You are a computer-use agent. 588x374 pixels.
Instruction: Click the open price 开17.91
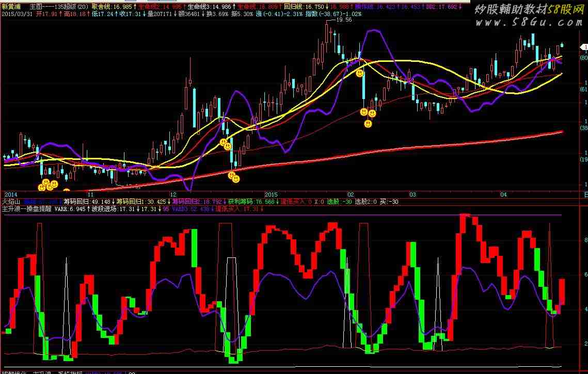46,14
